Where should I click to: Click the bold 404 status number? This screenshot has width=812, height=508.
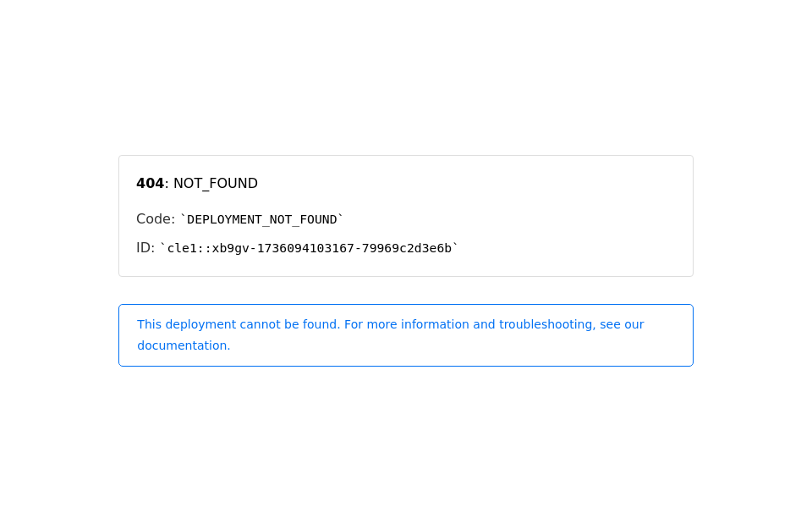[x=151, y=184]
